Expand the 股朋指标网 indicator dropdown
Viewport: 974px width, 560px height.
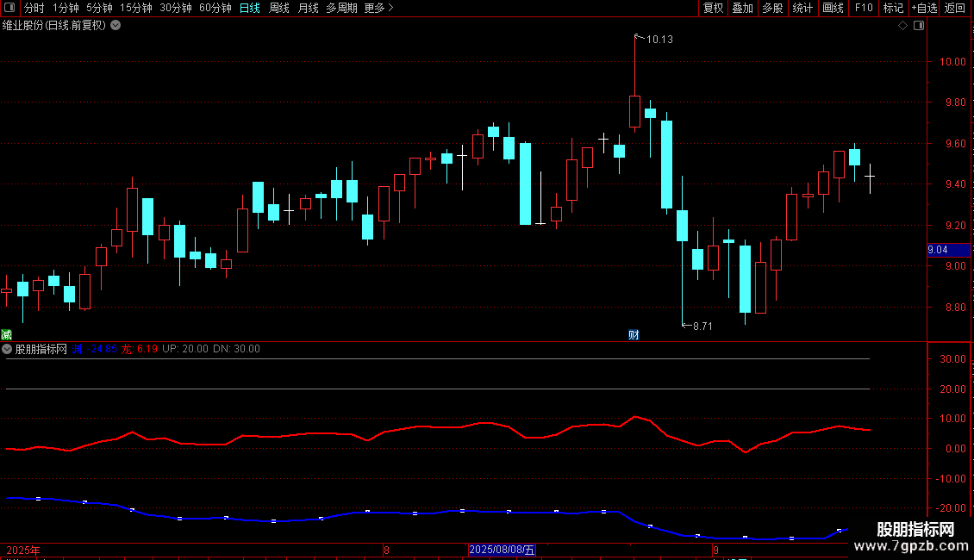pos(7,349)
